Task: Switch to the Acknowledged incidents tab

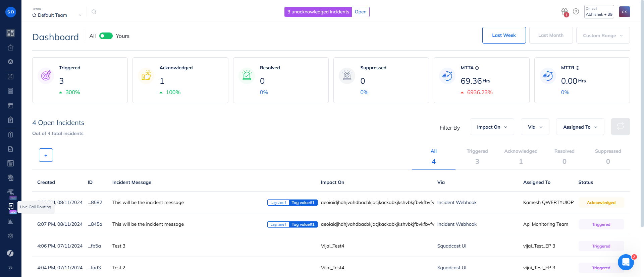Action: pyautogui.click(x=521, y=156)
